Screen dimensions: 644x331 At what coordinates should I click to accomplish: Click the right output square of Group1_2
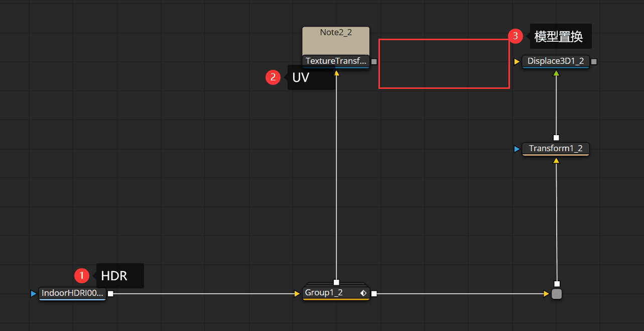(374, 294)
